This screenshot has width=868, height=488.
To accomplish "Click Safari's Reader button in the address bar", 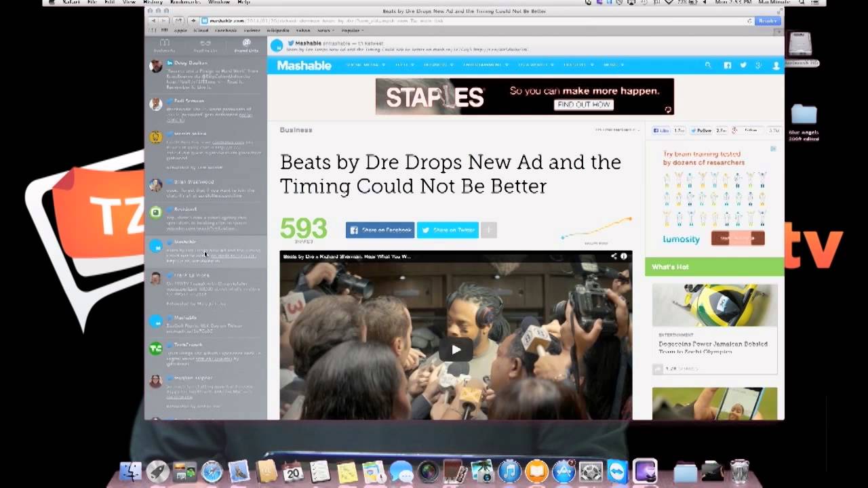I will [767, 21].
